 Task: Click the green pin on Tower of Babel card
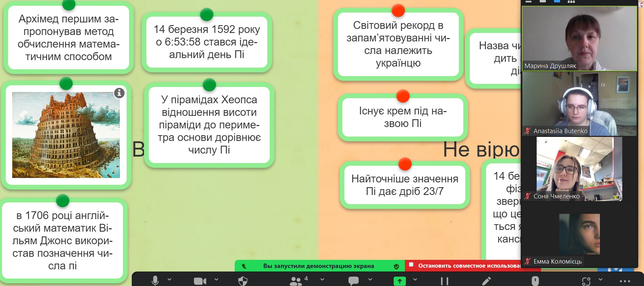(x=66, y=84)
